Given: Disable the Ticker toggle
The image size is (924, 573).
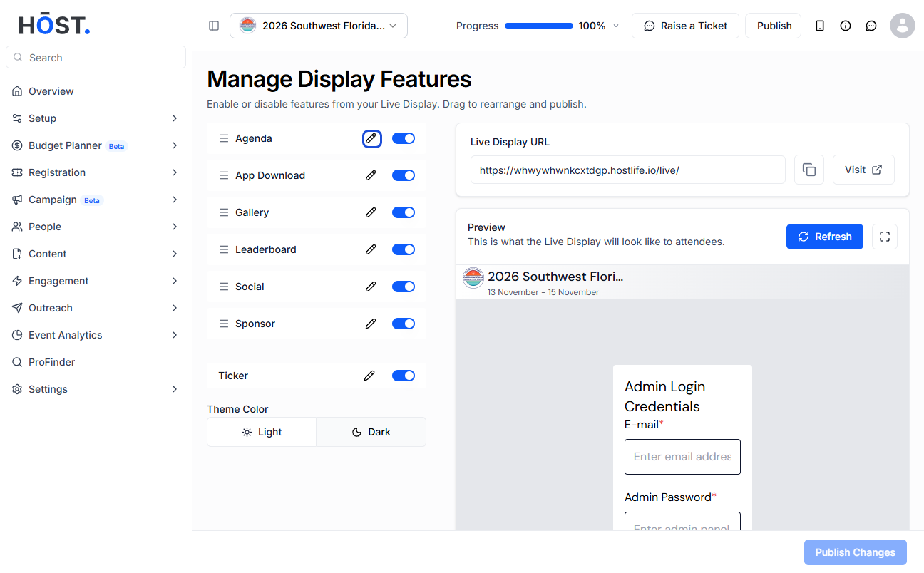Looking at the screenshot, I should point(404,376).
